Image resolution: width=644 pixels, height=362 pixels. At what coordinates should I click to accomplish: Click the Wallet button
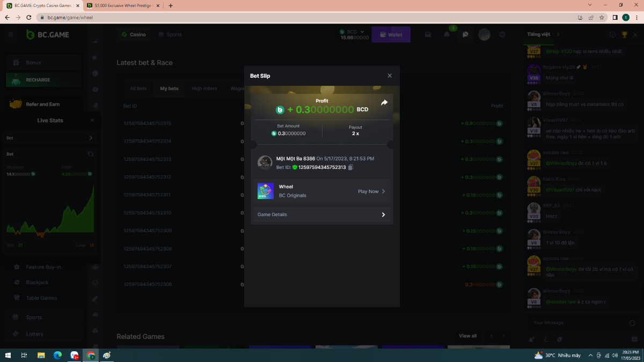(391, 35)
